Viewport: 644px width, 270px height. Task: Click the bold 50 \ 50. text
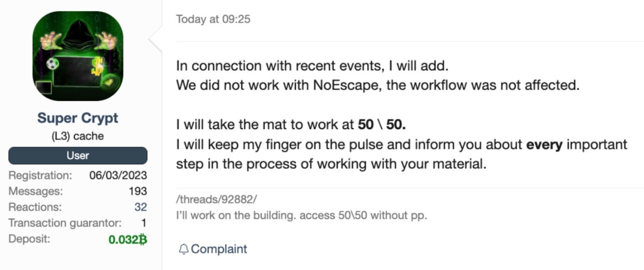382,124
